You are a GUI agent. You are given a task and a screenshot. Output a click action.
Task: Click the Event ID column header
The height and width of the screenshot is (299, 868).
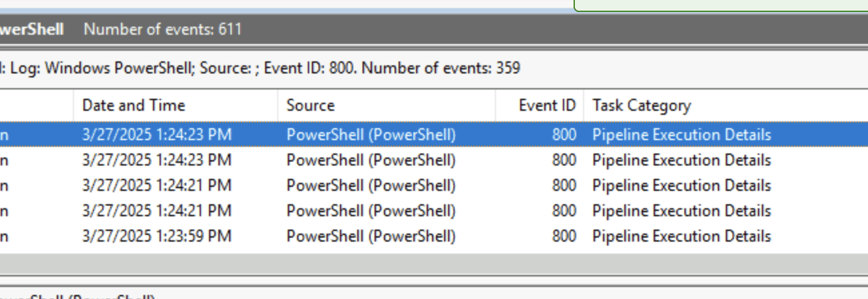point(547,105)
